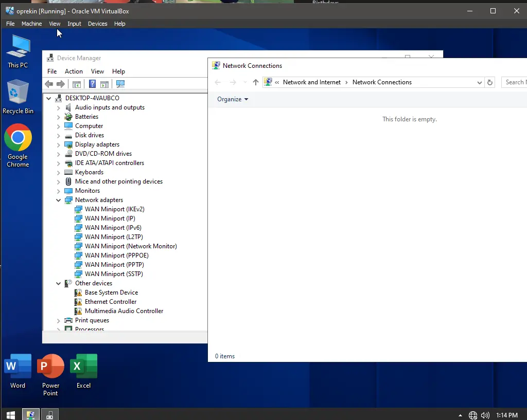
Task: Select the Ethernet Controller warning device
Action: pyautogui.click(x=111, y=302)
